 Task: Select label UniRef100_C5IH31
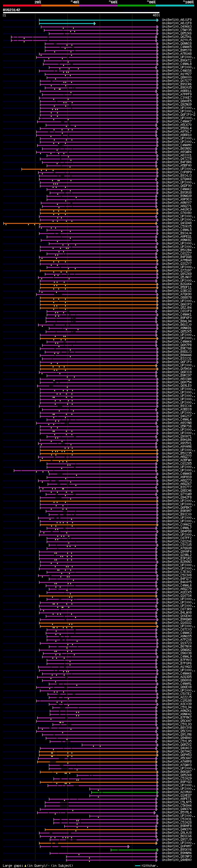[x=177, y=819]
